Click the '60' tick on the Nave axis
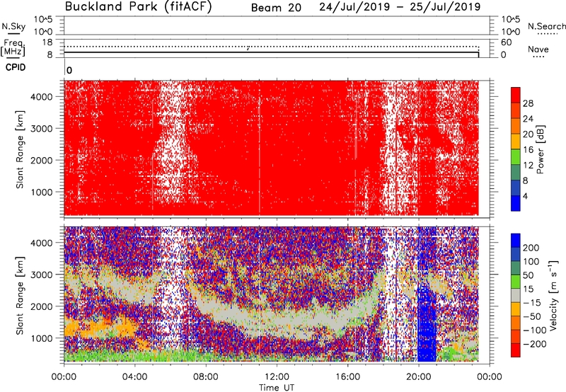 coord(506,42)
